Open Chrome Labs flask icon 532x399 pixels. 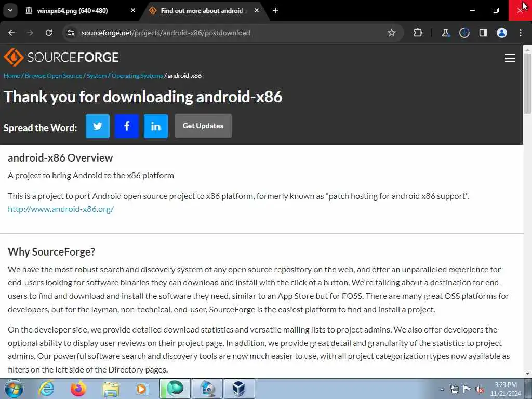(445, 33)
